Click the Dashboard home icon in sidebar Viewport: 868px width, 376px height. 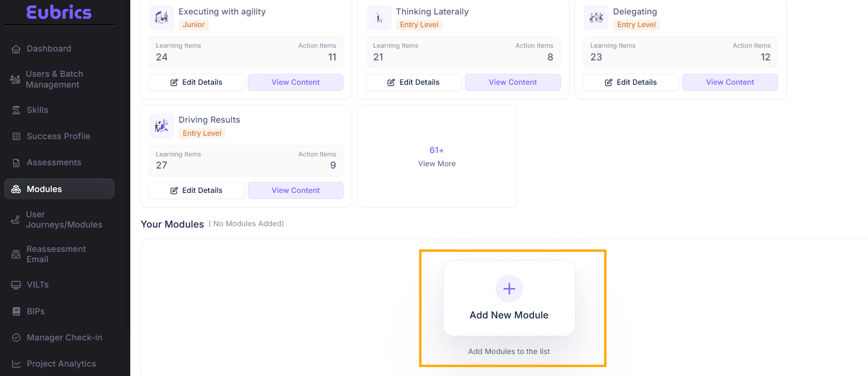pyautogui.click(x=16, y=49)
